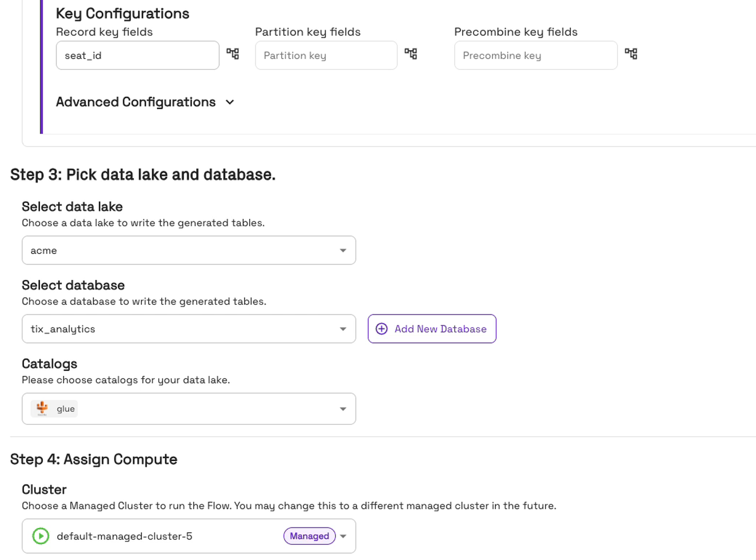Click the Add New Database button
Image resolution: width=756 pixels, height=560 pixels.
(432, 329)
